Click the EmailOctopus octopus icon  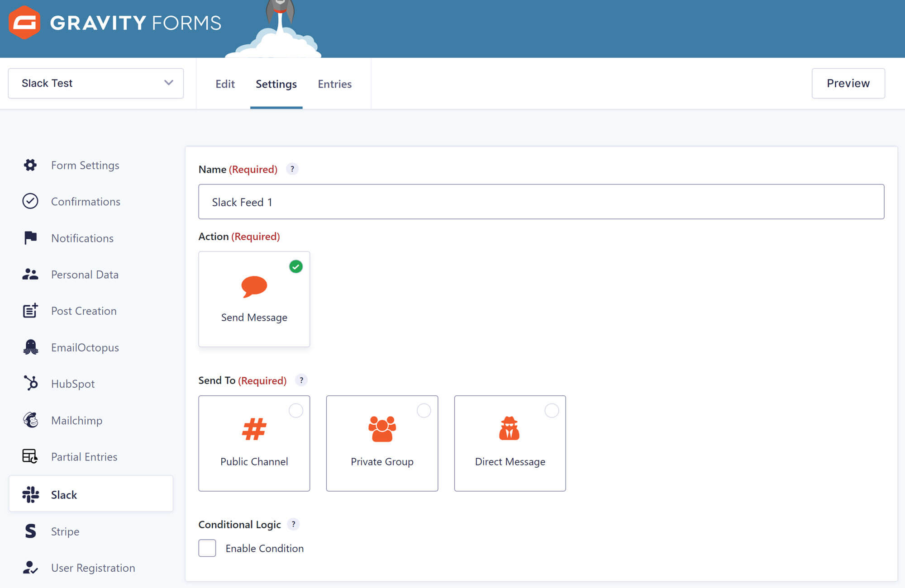pos(30,347)
